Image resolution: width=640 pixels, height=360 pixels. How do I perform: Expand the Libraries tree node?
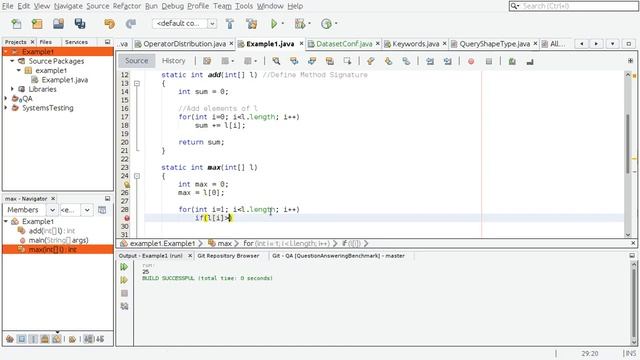[12, 89]
